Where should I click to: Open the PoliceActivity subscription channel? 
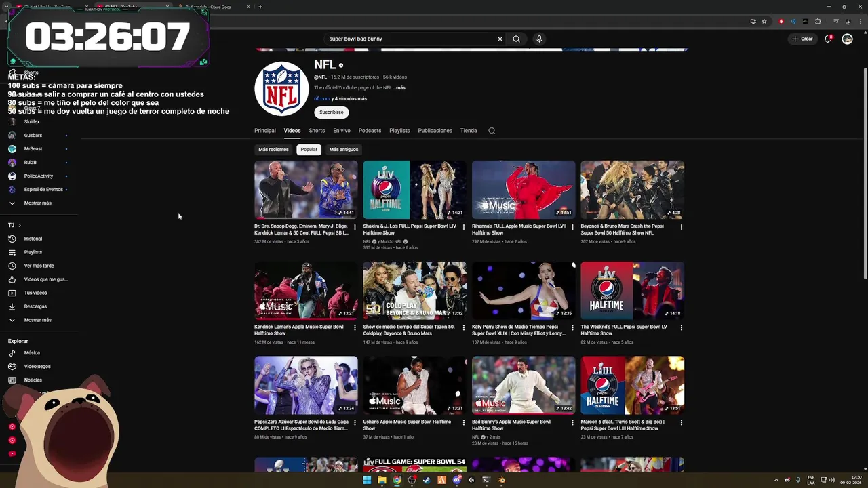tap(37, 176)
